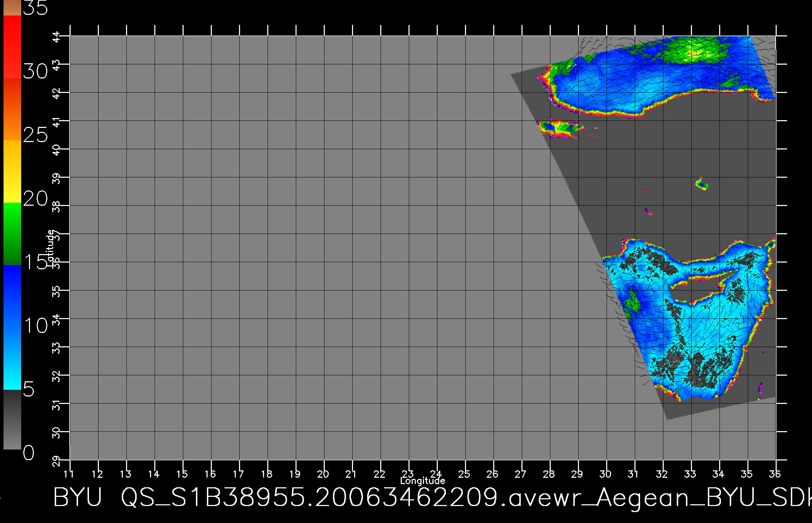The image size is (812, 523).
Task: Click latitude tick label '44'
Action: tap(57, 36)
